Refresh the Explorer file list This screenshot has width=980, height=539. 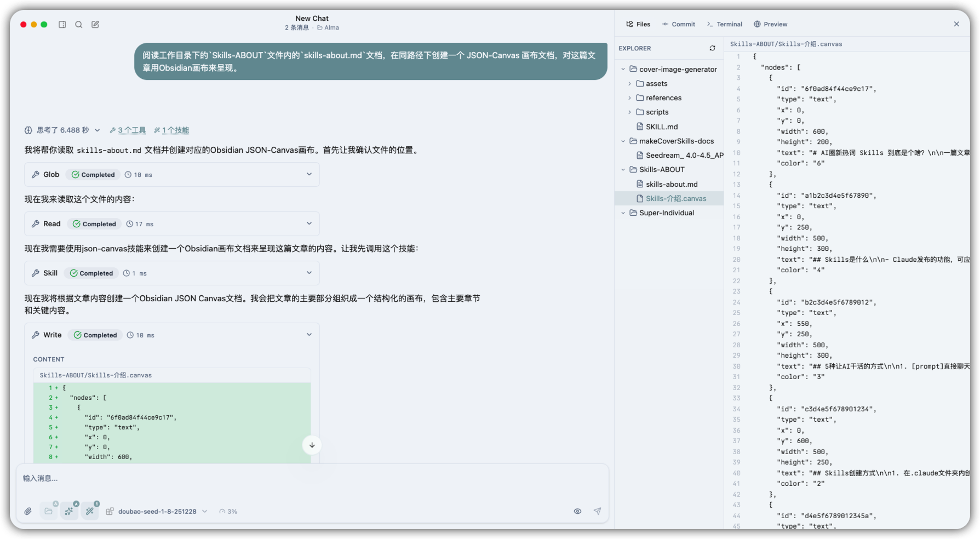pyautogui.click(x=712, y=48)
